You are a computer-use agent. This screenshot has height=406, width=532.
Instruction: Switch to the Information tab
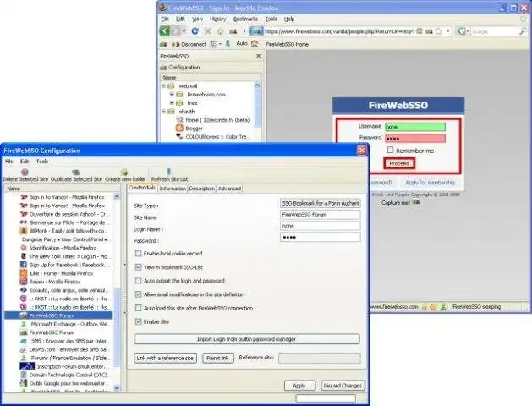tap(173, 189)
